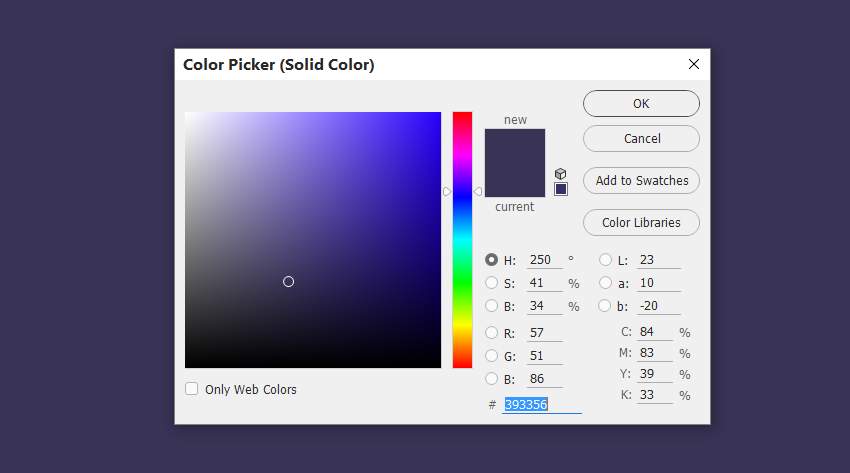Select the L lightness radio button
Screen dimensions: 850x473
tap(605, 260)
